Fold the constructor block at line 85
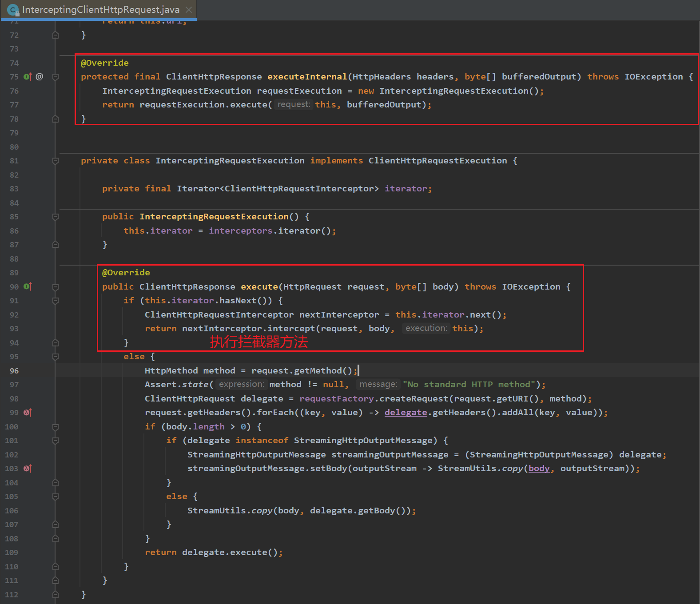Screen dimensions: 700x604 pyautogui.click(x=56, y=217)
